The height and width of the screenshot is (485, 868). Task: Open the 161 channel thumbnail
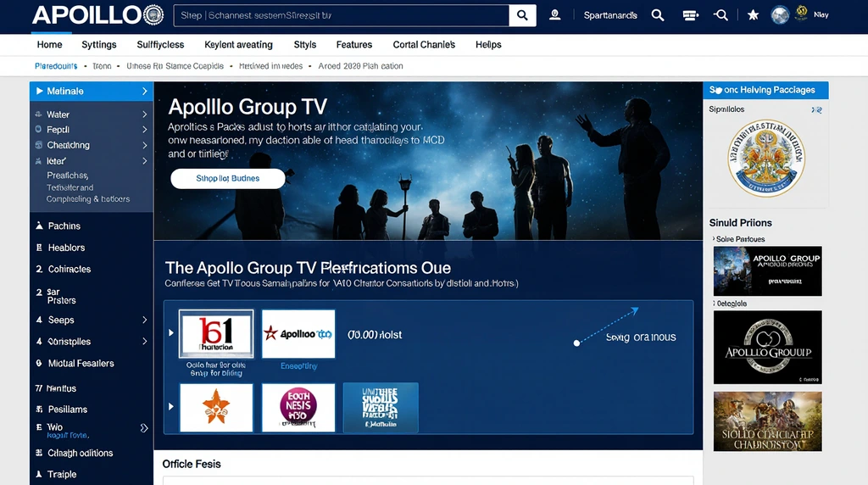(216, 333)
